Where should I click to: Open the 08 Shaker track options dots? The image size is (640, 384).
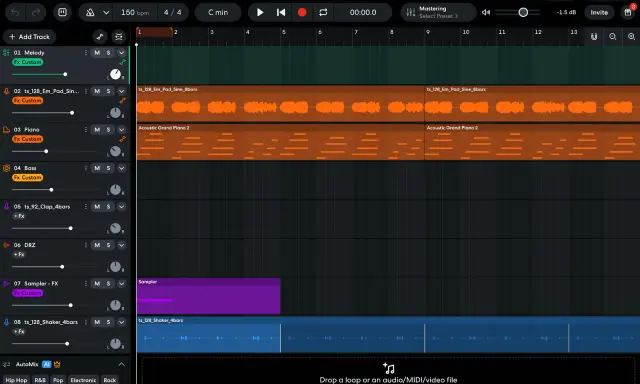coord(86,322)
